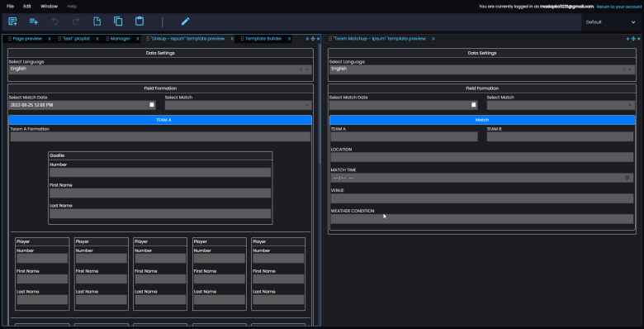Expand Select Language dropdown in Lineup panel

[307, 70]
